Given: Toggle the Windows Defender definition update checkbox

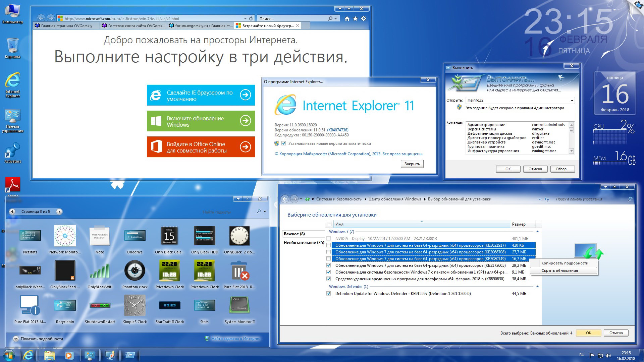Looking at the screenshot, I should point(329,294).
